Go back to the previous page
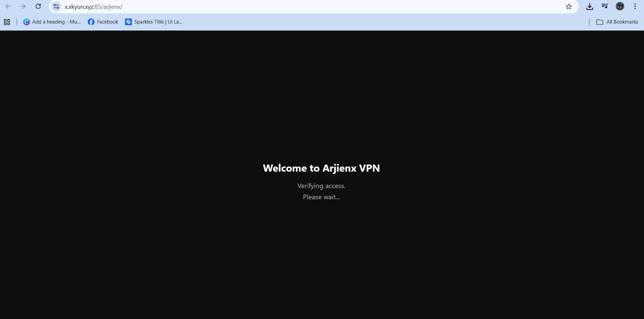644x319 pixels. pos(8,6)
